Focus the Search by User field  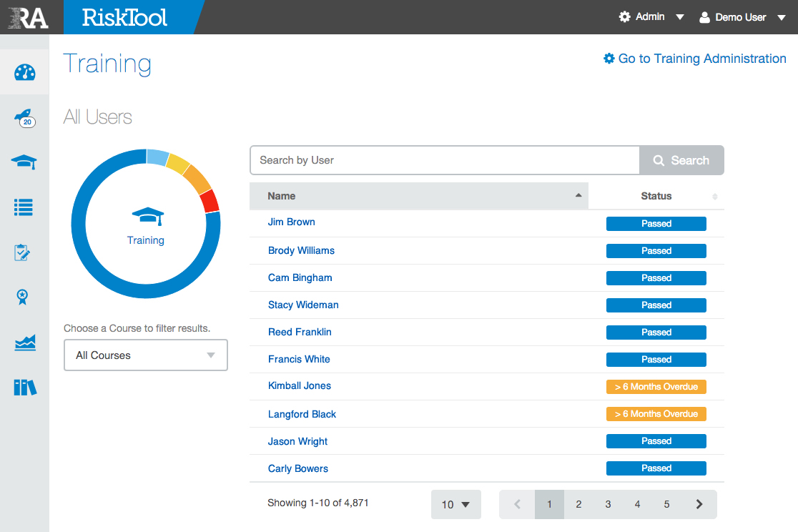pyautogui.click(x=444, y=160)
